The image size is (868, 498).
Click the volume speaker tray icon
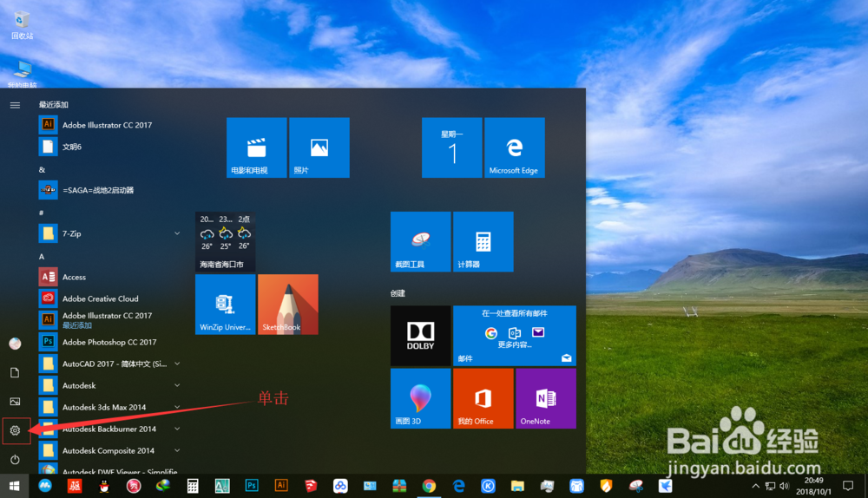click(x=784, y=486)
